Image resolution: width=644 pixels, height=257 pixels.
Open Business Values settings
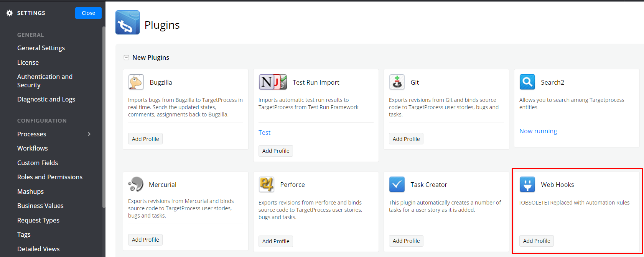tap(40, 206)
